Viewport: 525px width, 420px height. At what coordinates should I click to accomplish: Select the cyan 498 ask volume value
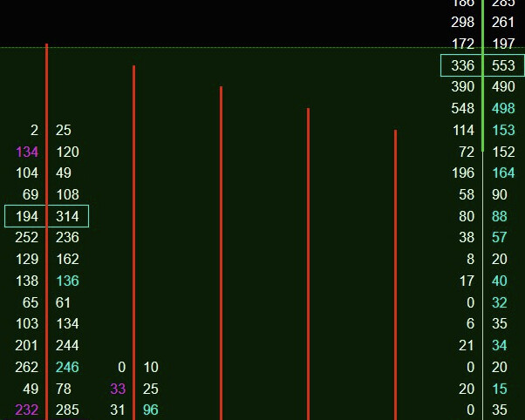(503, 109)
